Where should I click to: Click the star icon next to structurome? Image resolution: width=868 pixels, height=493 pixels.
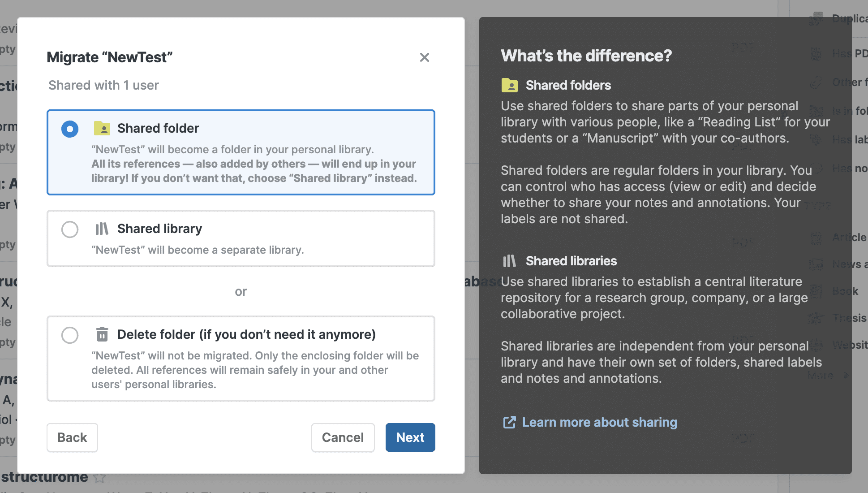99,478
